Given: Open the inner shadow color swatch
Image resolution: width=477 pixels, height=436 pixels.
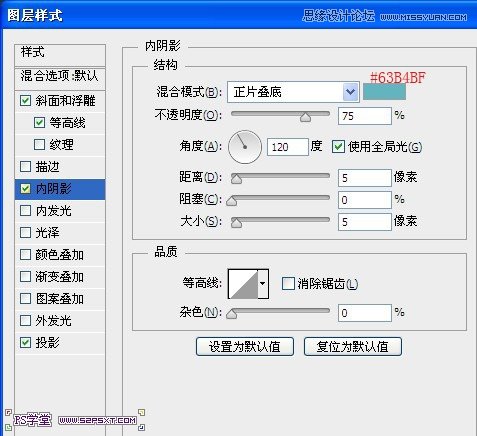Looking at the screenshot, I should [x=384, y=92].
